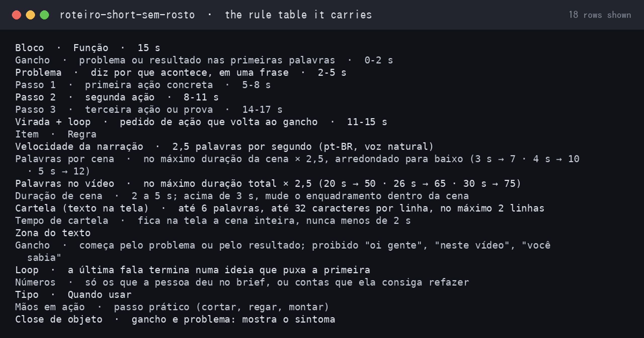Click the Problema 2-5 s row
The height and width of the screenshot is (338, 644).
coord(181,72)
